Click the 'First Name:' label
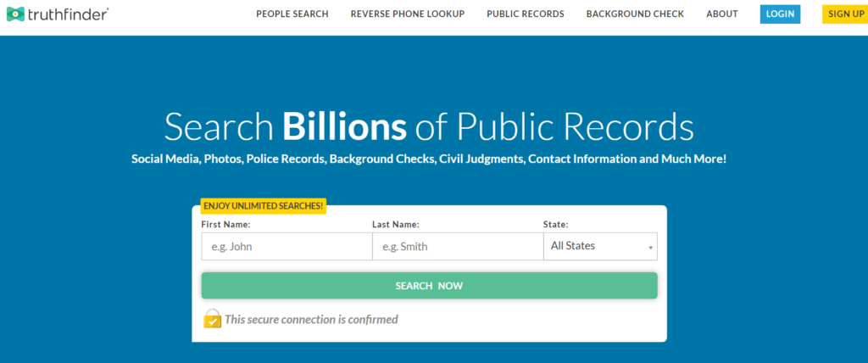This screenshot has width=868, height=363. 225,225
